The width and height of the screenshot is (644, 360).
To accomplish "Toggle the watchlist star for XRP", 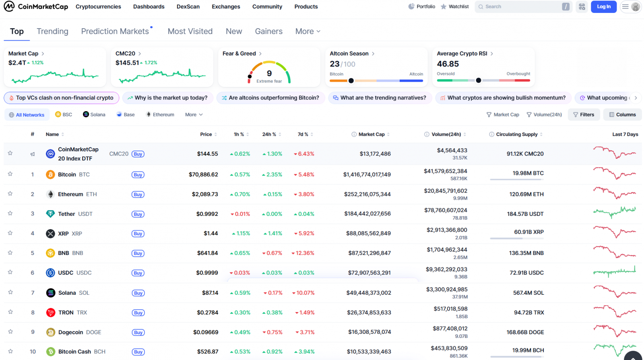I will point(10,233).
